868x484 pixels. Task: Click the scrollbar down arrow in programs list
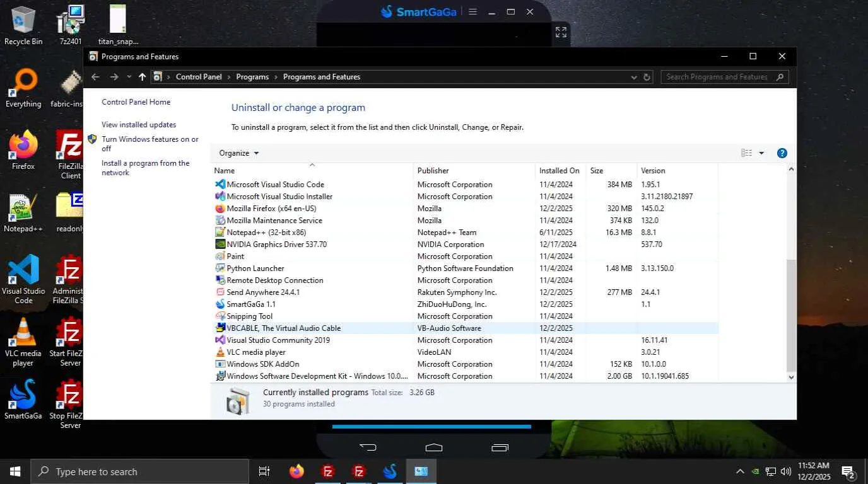pyautogui.click(x=792, y=377)
